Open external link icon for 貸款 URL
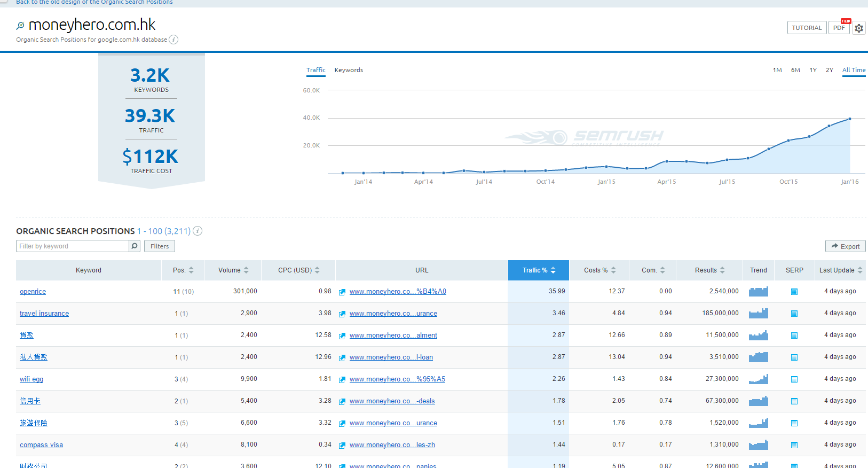868x468 pixels. click(x=342, y=336)
